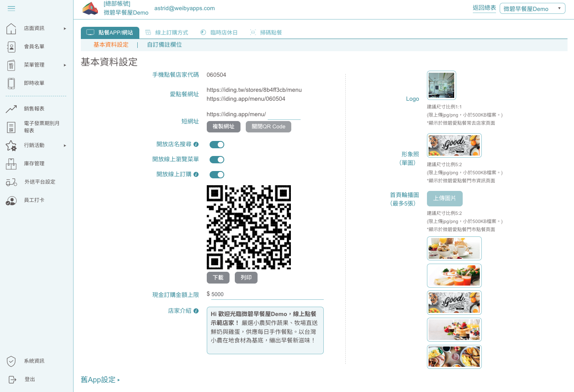Click 返回總表 link
The image size is (574, 392).
click(x=484, y=8)
